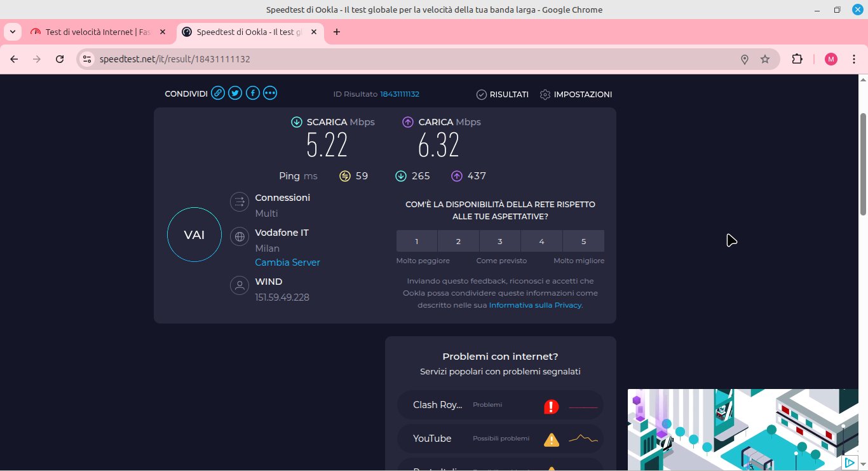Open site information icon in address bar

pyautogui.click(x=88, y=59)
